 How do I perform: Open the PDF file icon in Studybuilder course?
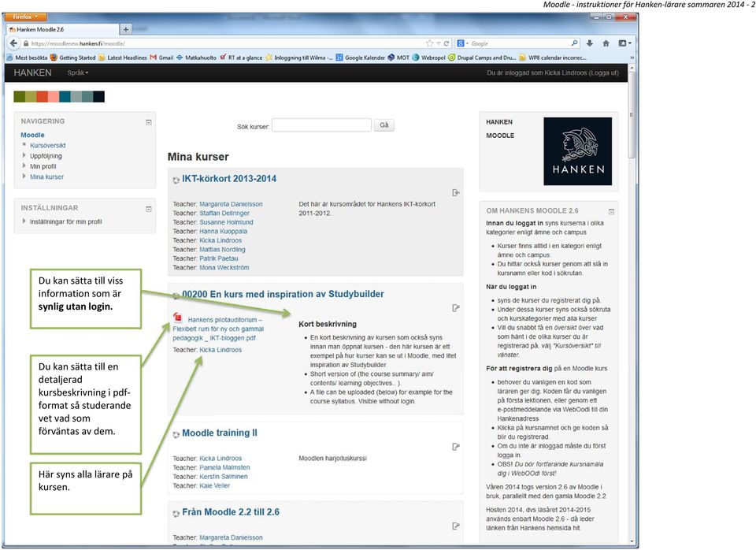point(178,318)
